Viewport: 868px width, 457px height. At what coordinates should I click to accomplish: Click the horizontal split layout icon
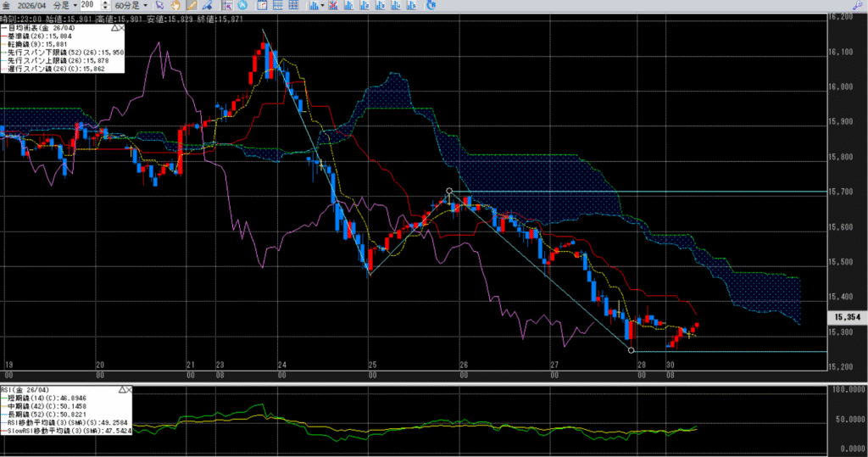pos(278,6)
